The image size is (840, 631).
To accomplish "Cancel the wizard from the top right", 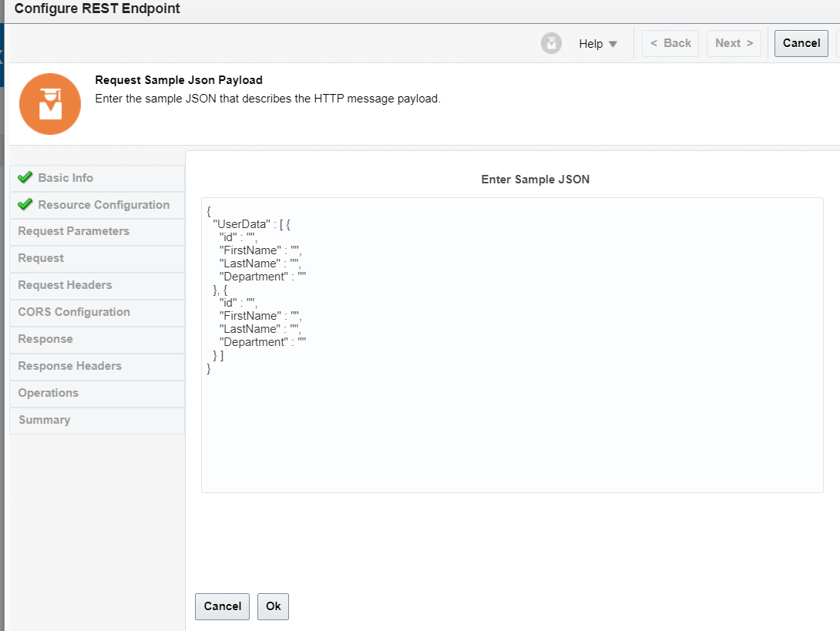I will coord(801,43).
